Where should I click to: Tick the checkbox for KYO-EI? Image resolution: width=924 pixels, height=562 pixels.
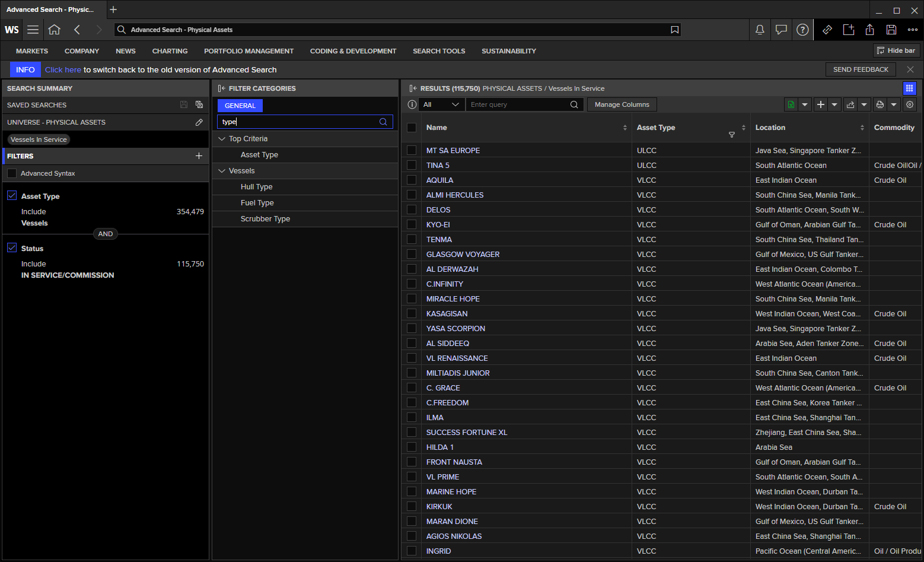pos(412,224)
